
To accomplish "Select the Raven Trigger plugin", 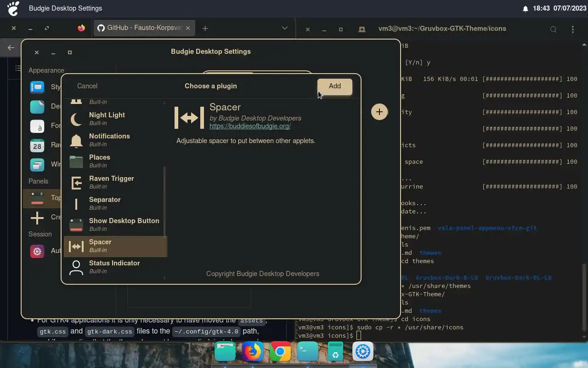I will [x=115, y=183].
